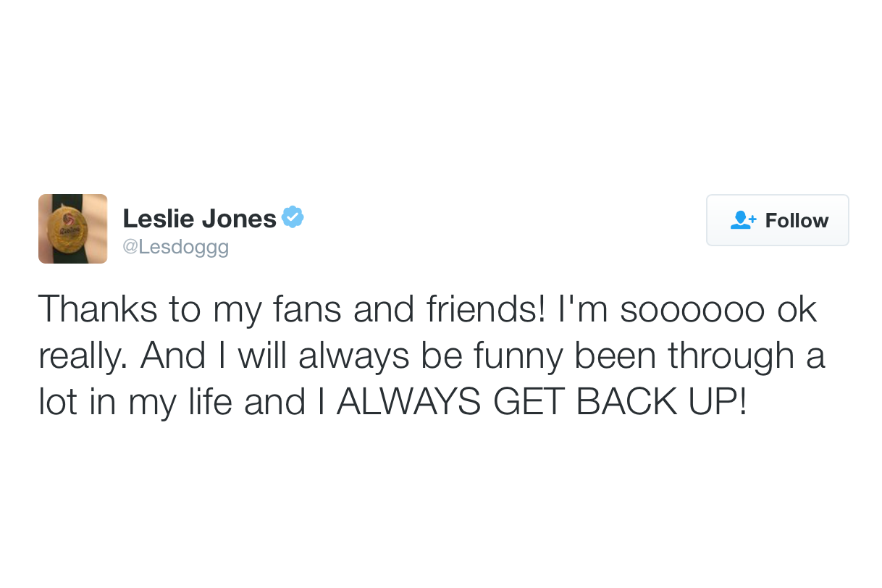This screenshot has width=882, height=588.
Task: Click the word "lot" in the tweet
Action: [x=57, y=403]
